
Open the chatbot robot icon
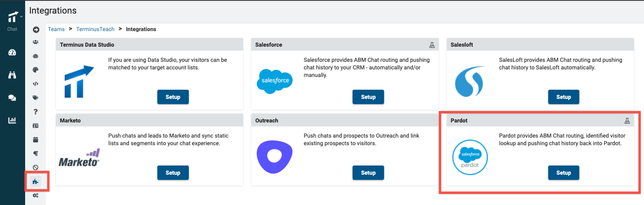[36, 56]
